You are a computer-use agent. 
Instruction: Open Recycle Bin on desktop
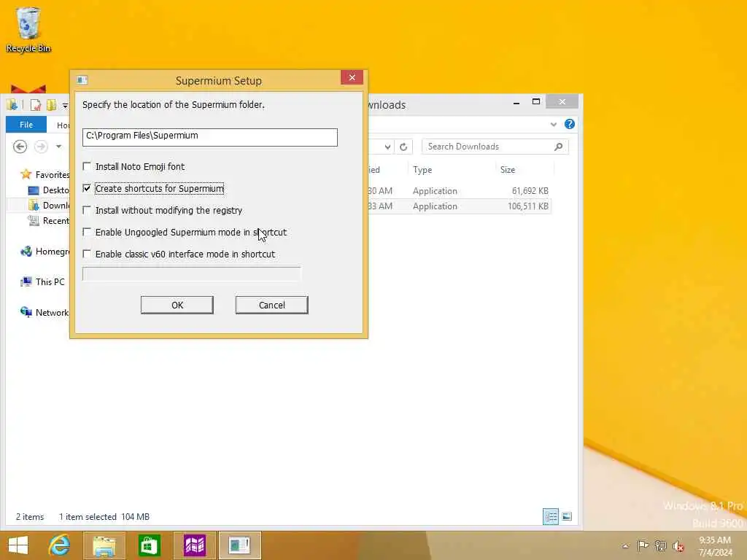tap(28, 29)
